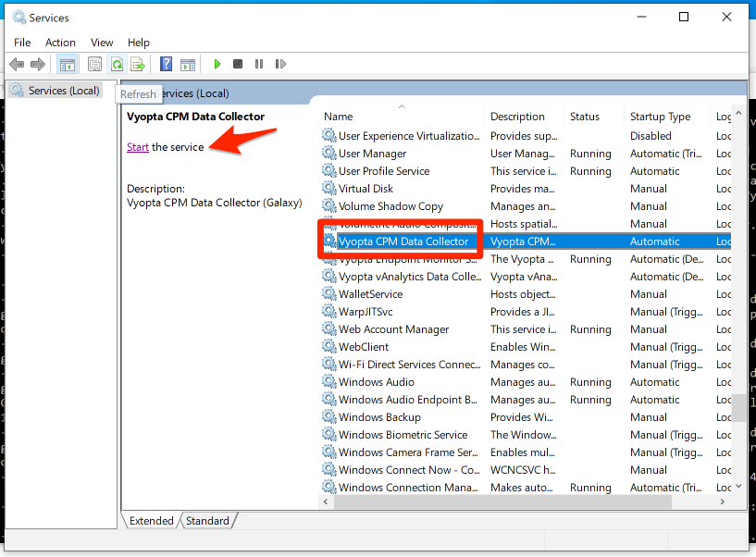Select User Experience Virtualization service row
Screen dimensions: 756x557
[526, 136]
